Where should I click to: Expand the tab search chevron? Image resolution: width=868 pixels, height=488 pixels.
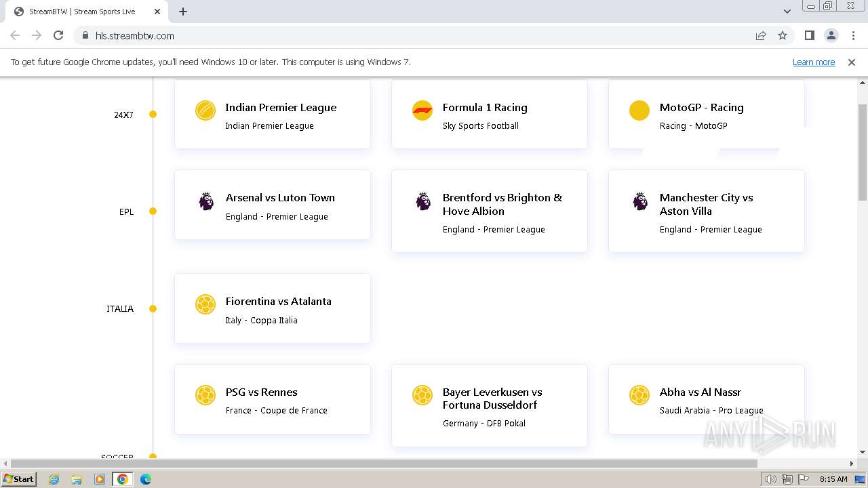pos(787,12)
